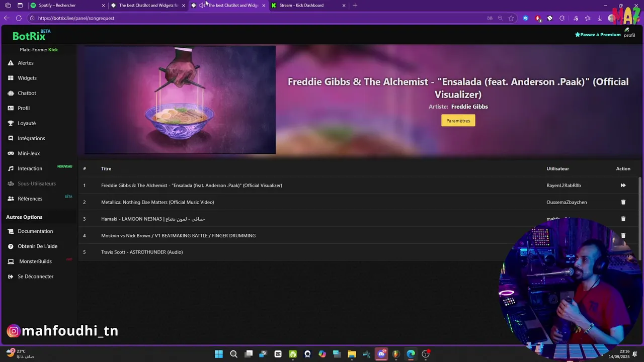Click the artist name Freddie Gibbs

click(469, 107)
